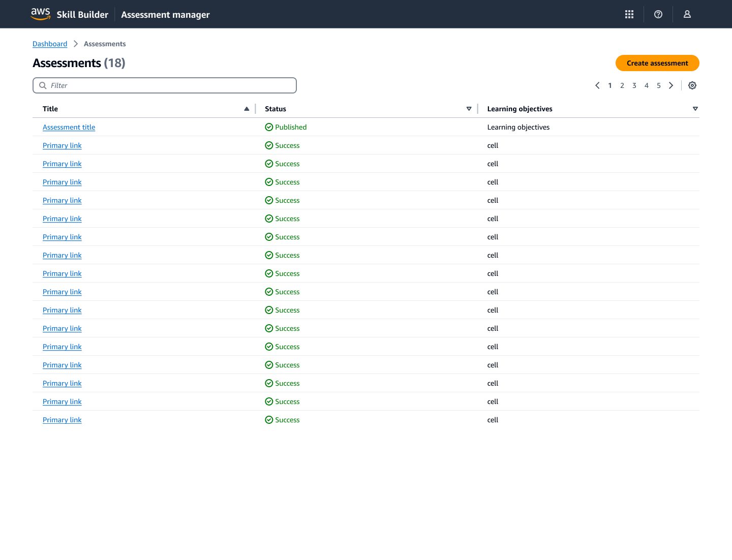Viewport: 732px width, 560px height.
Task: Go to page 5 of pagination
Action: (659, 85)
